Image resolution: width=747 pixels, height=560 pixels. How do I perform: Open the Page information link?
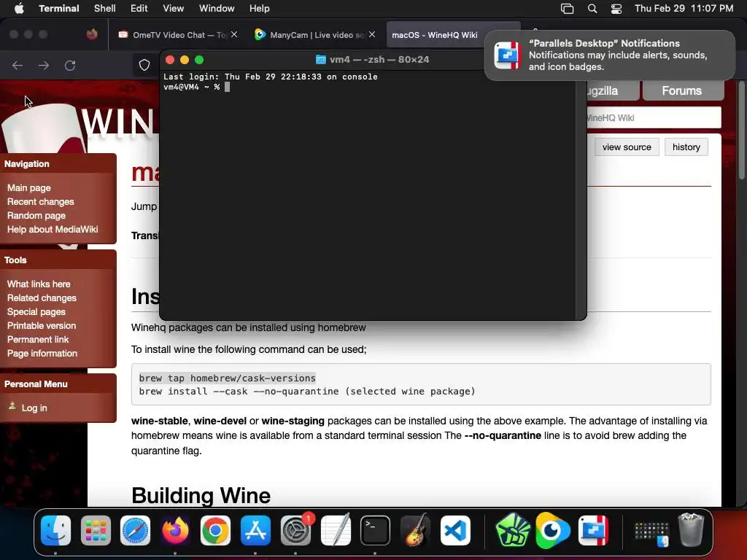42,353
